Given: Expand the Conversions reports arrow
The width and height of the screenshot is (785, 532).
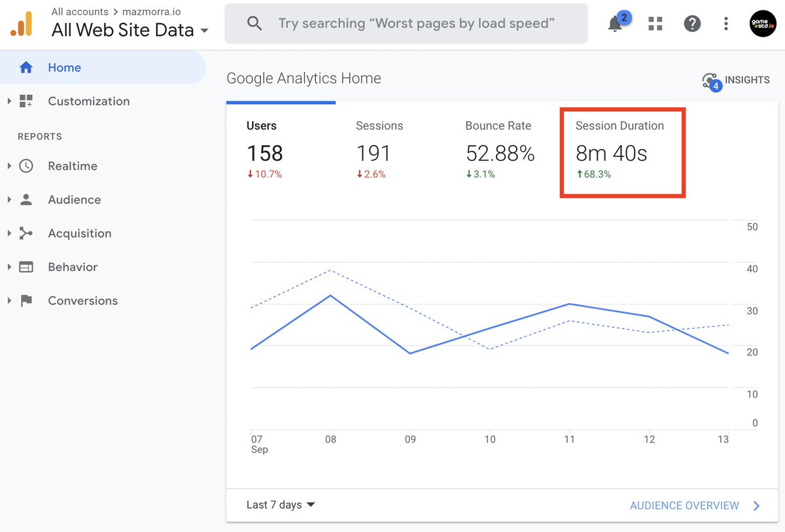Looking at the screenshot, I should pos(9,301).
